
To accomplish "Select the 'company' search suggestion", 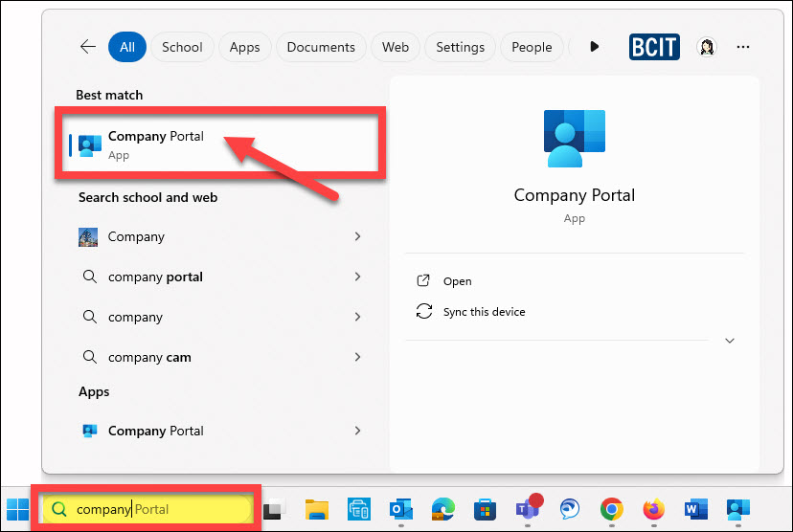I will coord(220,318).
